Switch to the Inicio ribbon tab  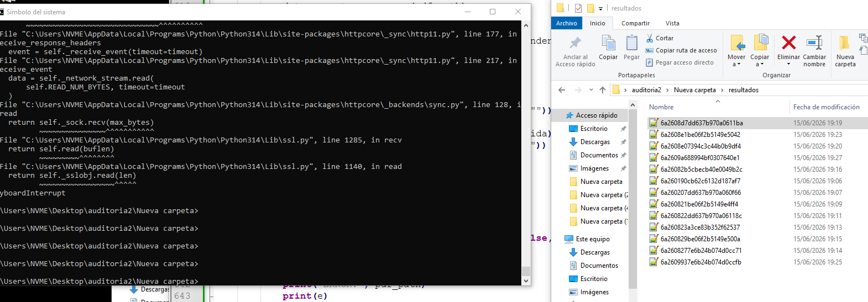[598, 23]
